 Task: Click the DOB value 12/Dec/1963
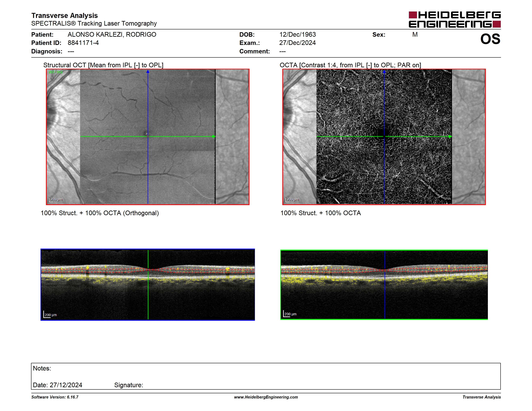click(x=297, y=35)
